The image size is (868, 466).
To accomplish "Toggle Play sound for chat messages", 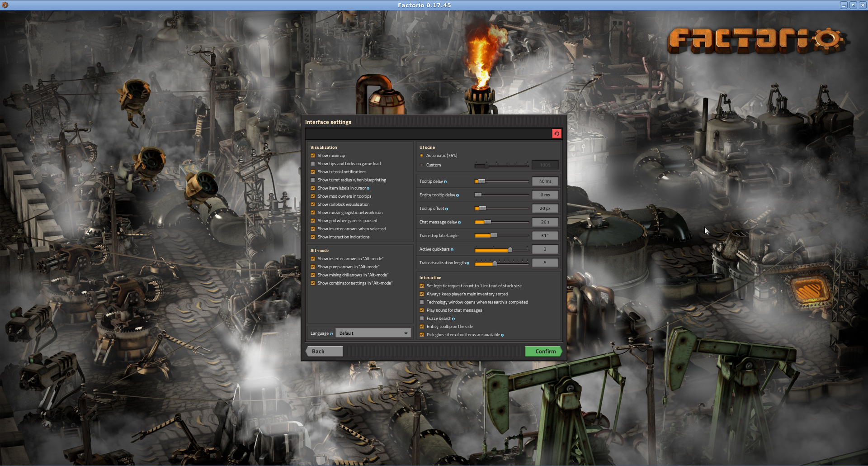I will point(422,310).
